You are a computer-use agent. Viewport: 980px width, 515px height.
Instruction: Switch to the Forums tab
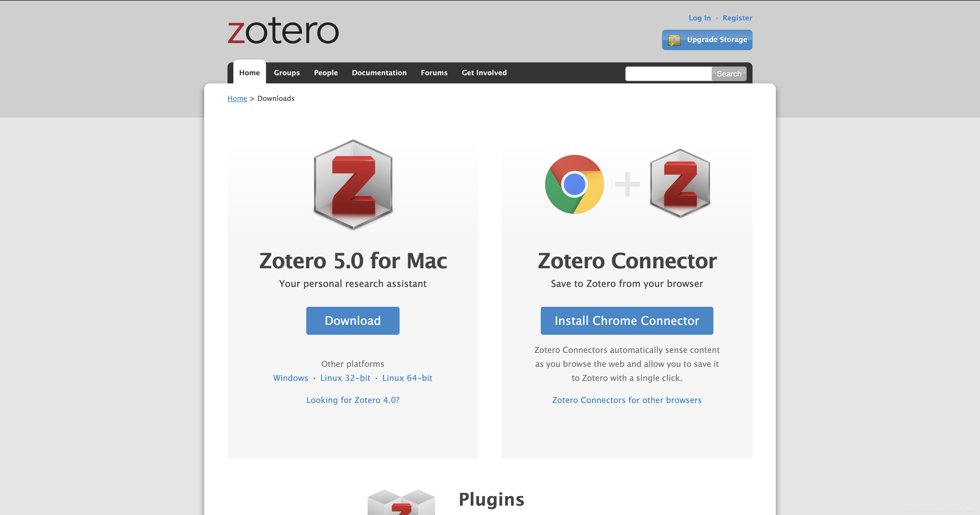point(434,73)
